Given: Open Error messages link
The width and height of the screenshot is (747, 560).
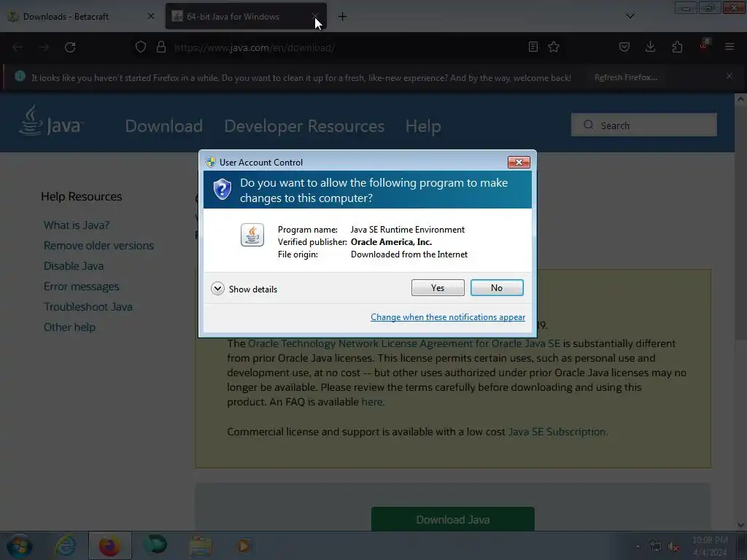Looking at the screenshot, I should click(x=82, y=287).
